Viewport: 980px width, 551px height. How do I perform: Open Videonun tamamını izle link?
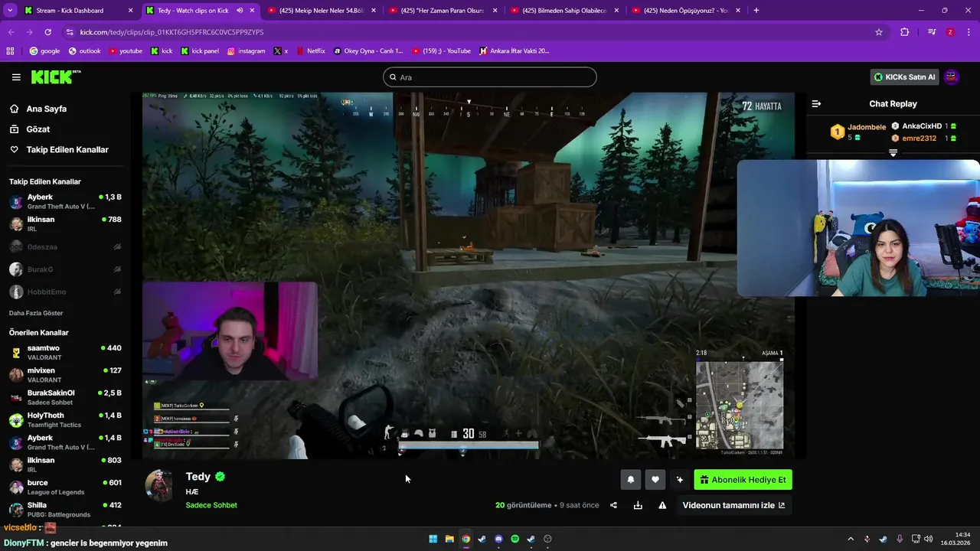(733, 505)
